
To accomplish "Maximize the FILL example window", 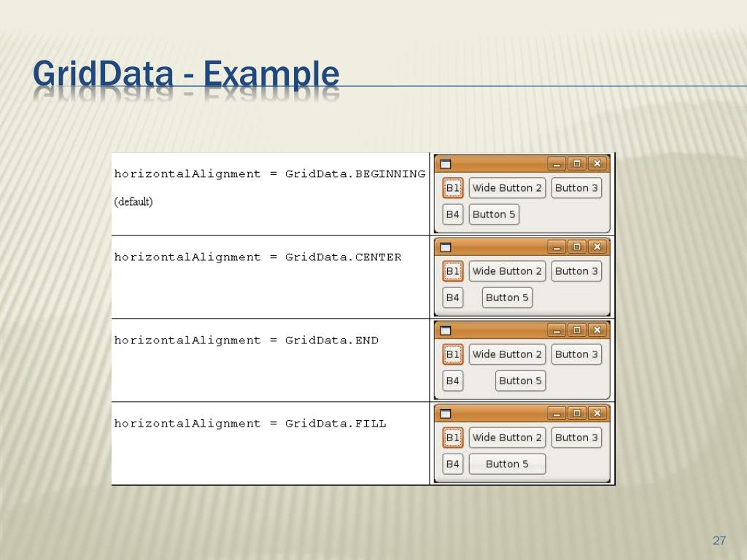I will coord(577,414).
